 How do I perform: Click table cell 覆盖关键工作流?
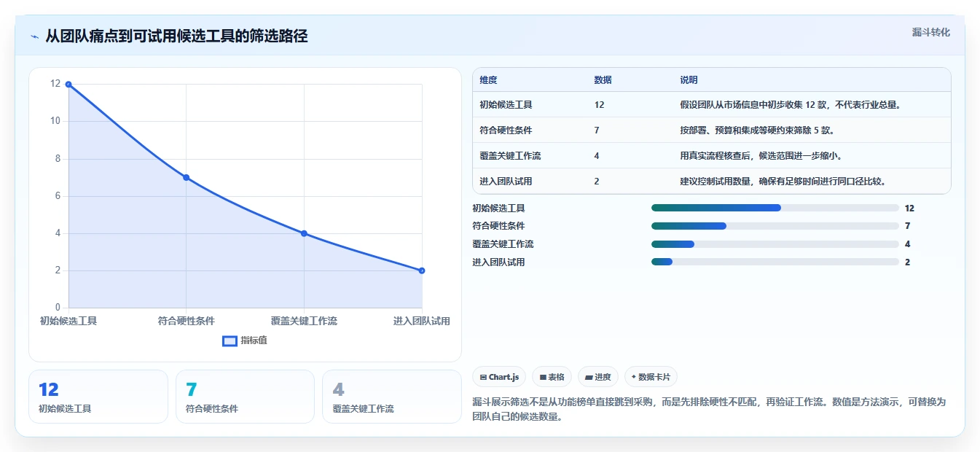coord(510,156)
